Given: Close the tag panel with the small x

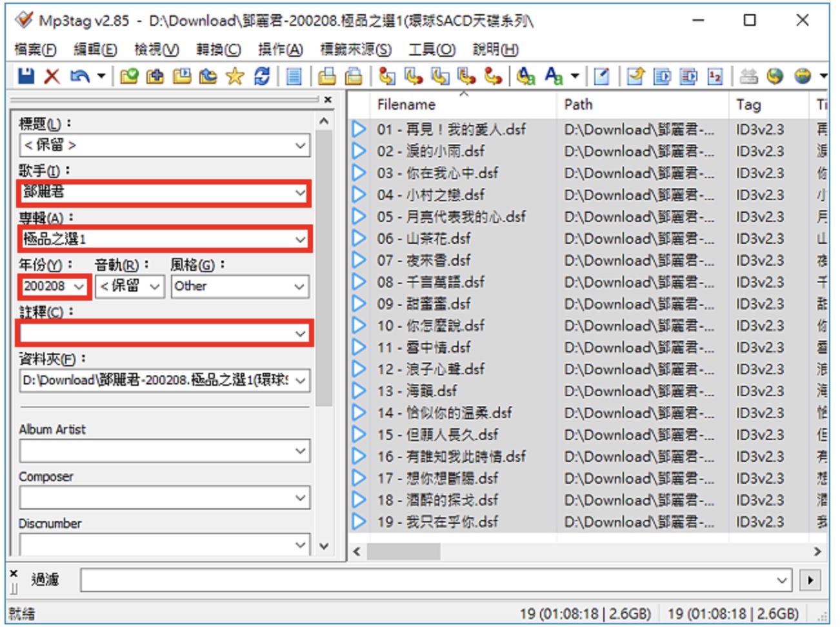Looking at the screenshot, I should pos(328,99).
